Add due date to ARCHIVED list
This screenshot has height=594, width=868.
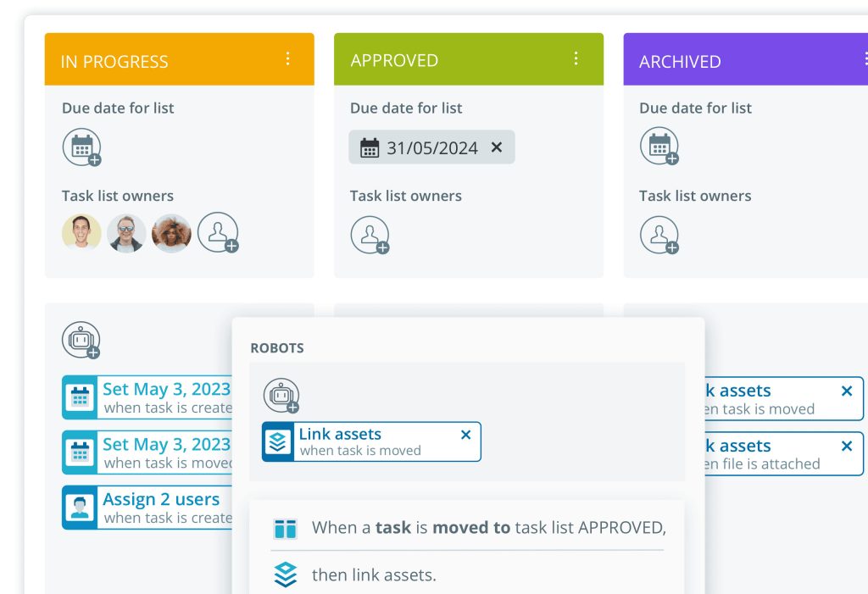pos(659,147)
